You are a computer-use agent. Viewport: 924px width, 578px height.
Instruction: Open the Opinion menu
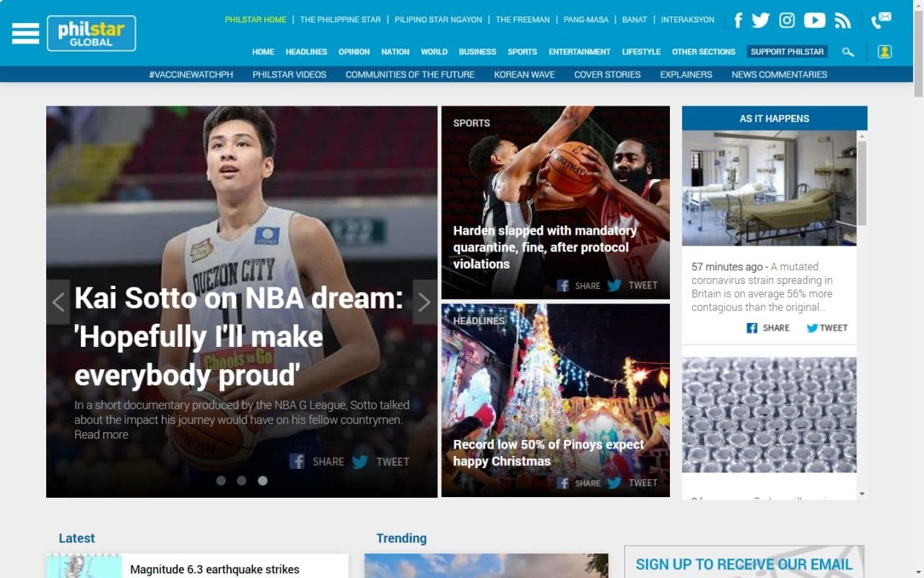(x=354, y=52)
